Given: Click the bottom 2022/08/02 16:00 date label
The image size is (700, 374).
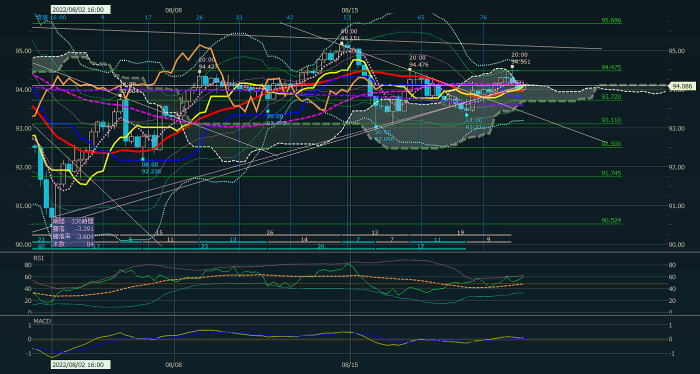Looking at the screenshot, I should (x=80, y=365).
